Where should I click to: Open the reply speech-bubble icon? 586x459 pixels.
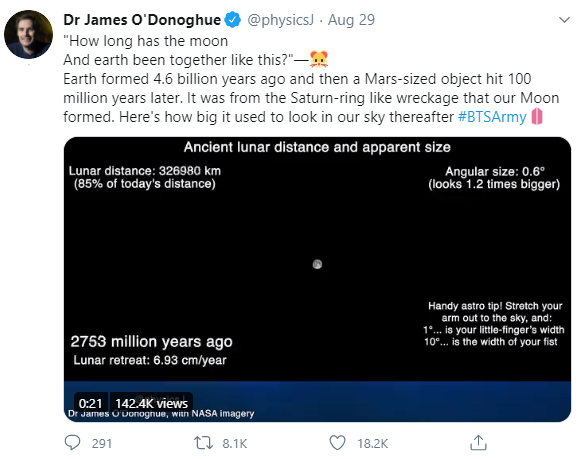click(x=72, y=443)
